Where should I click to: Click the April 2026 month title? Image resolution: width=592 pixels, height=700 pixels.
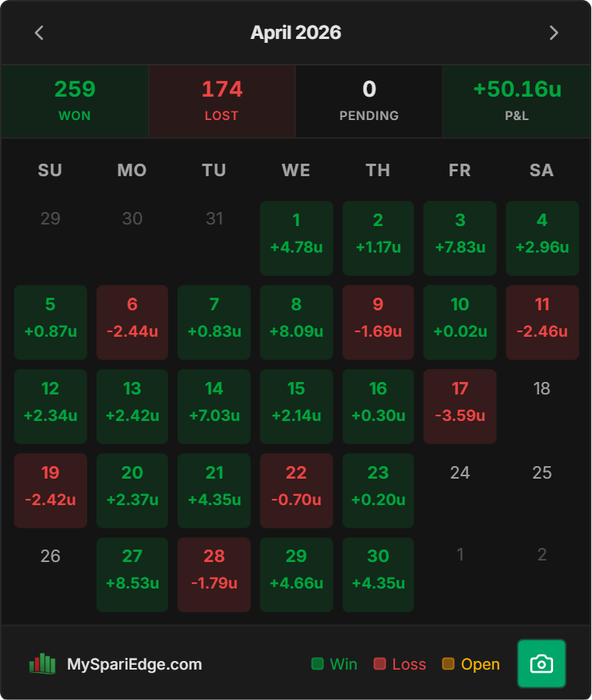pos(296,33)
